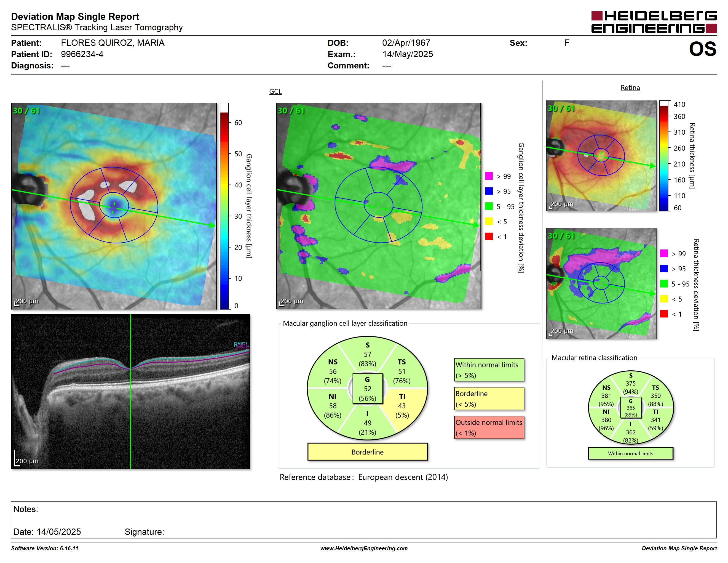This screenshot has height=563, width=728.
Task: Click the Outside normal limits (< 1%) legend box
Action: tap(489, 427)
